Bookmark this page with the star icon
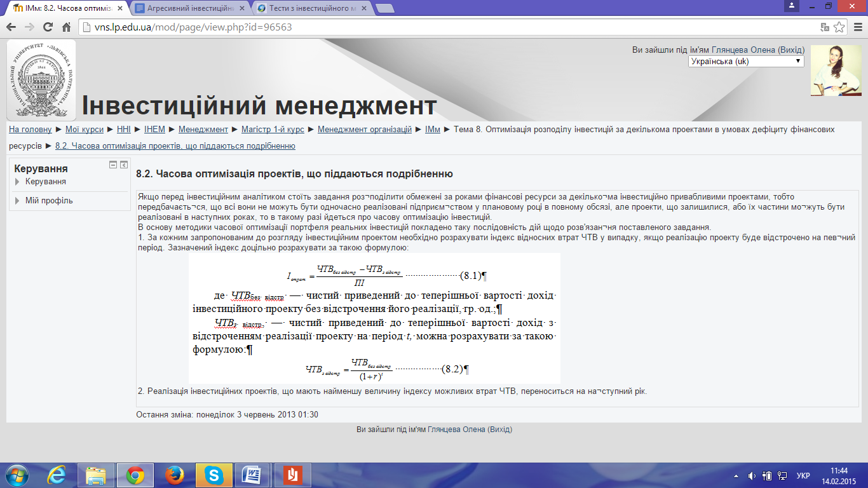 [x=839, y=27]
